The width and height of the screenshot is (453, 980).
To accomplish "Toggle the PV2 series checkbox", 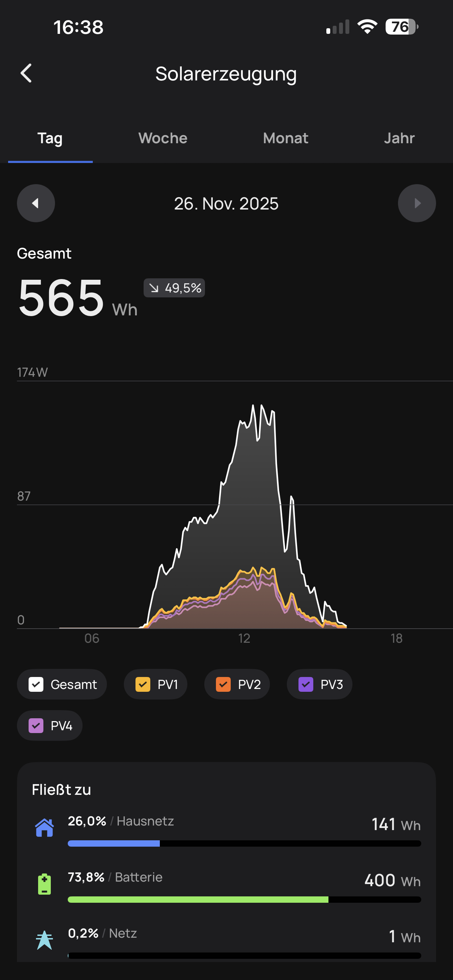I will click(223, 684).
